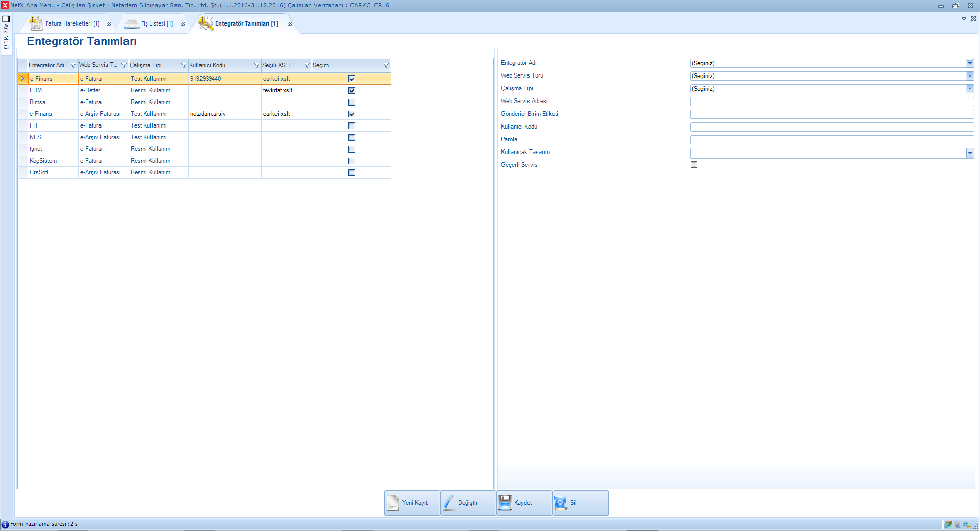The height and width of the screenshot is (531, 980).
Task: Open the Entegratör Adı dropdown
Action: 969,63
